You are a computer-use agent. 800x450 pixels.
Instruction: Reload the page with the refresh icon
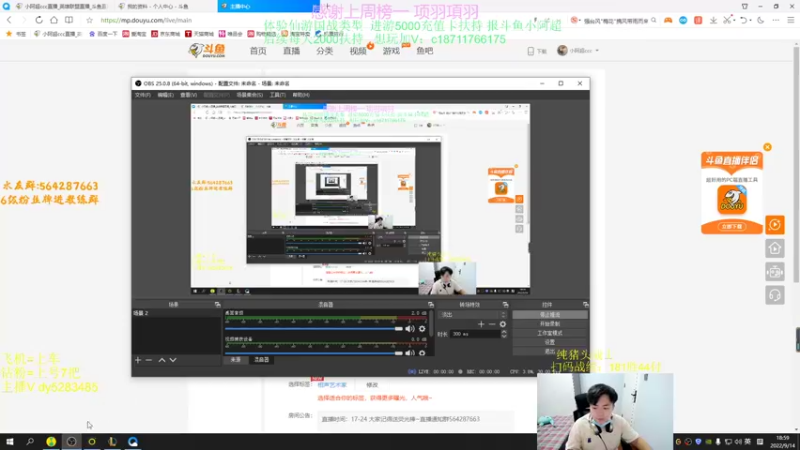(x=39, y=20)
